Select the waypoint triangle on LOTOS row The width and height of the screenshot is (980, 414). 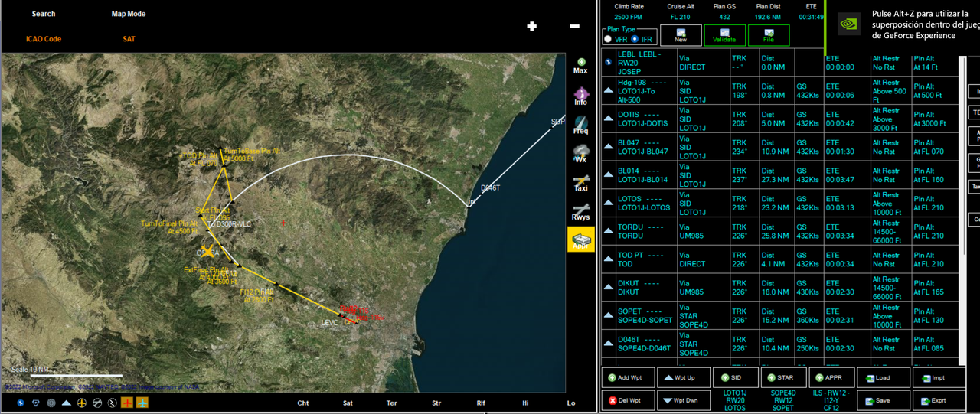(609, 203)
